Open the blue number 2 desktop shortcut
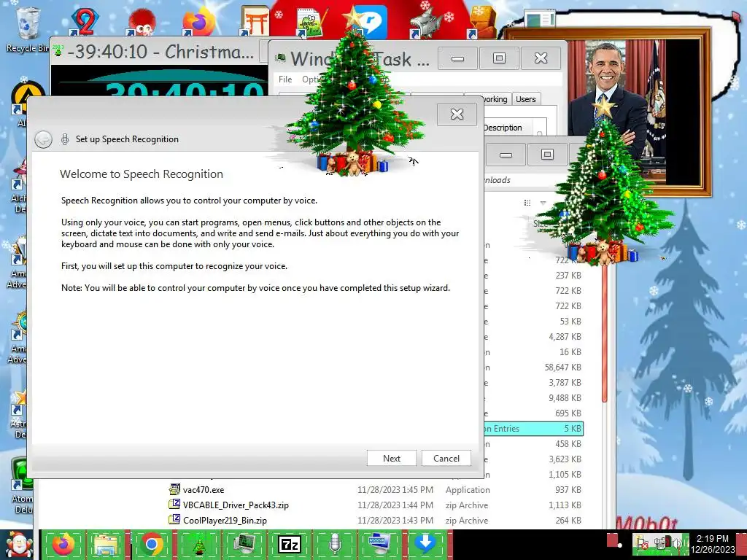The height and width of the screenshot is (560, 747). [85, 21]
